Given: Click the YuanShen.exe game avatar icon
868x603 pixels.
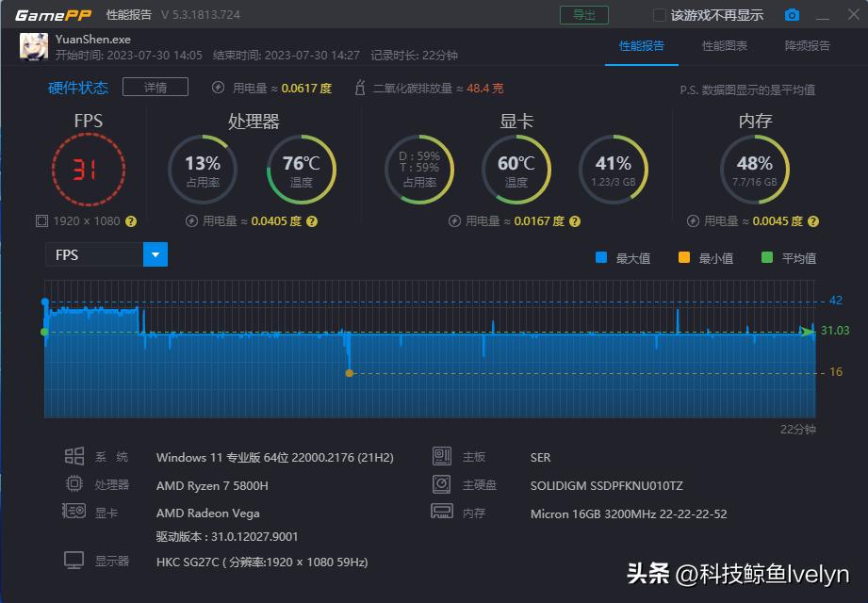Looking at the screenshot, I should (x=34, y=45).
